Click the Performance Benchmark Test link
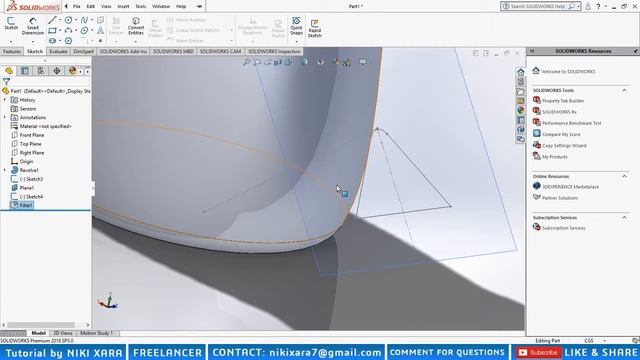Screen dimensions: 640x360 (x=571, y=123)
